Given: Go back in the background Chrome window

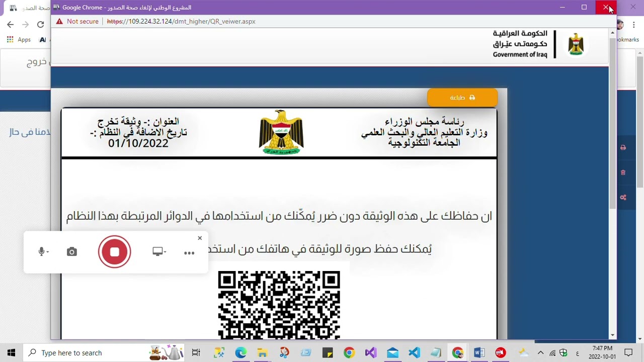Looking at the screenshot, I should [x=10, y=24].
